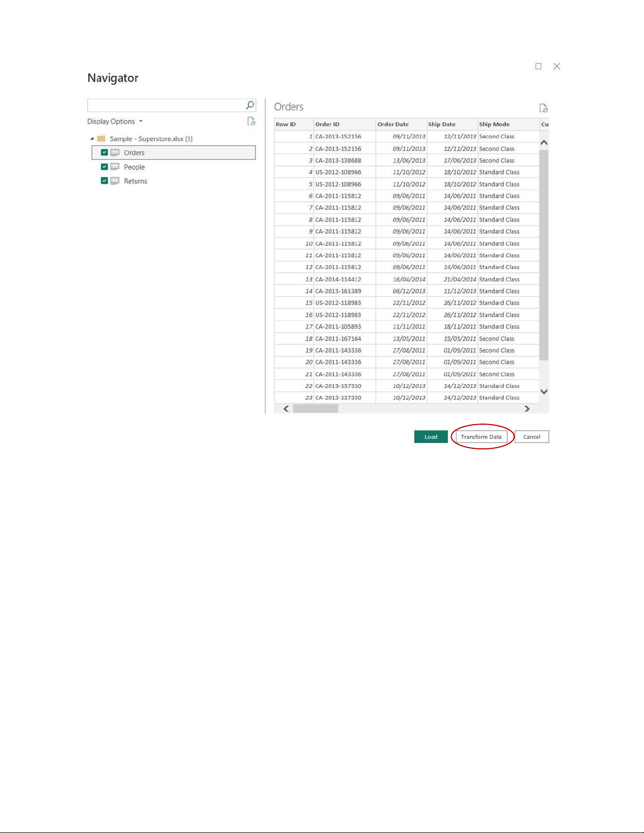Maximize the Navigator window

click(x=538, y=66)
